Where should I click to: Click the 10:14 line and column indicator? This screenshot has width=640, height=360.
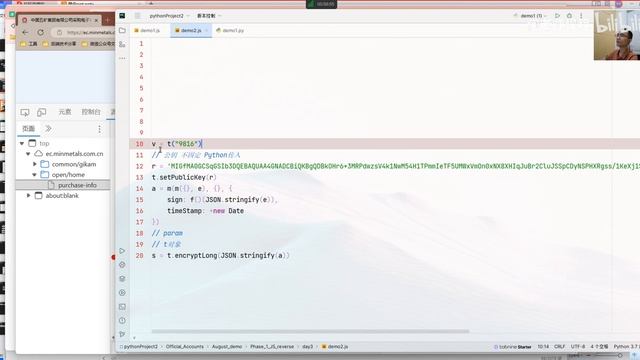(543, 347)
